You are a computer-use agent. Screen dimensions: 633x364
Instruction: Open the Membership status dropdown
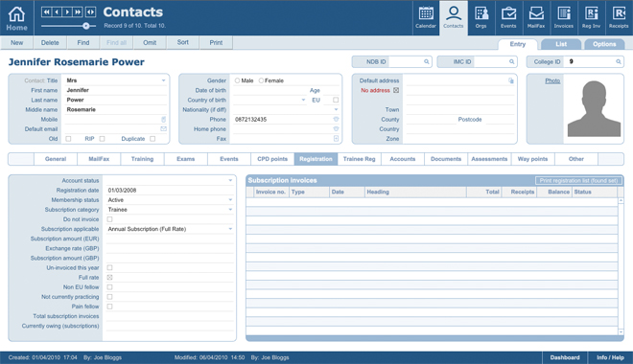pos(230,200)
